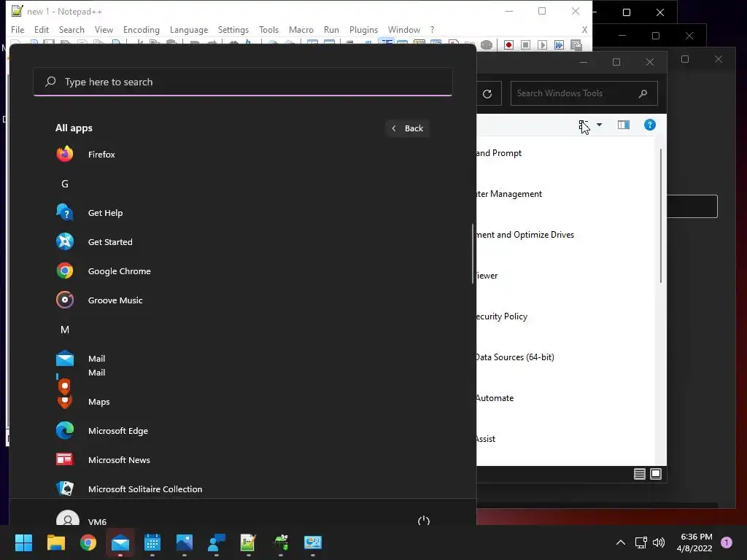Screen dimensions: 747x560
Task: Open the Get Started app
Action: 110,242
